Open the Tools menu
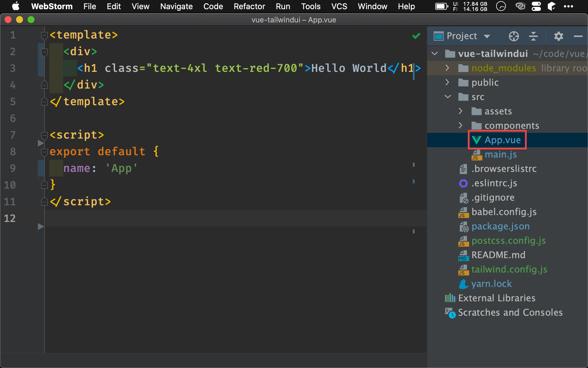The image size is (588, 368). point(311,6)
